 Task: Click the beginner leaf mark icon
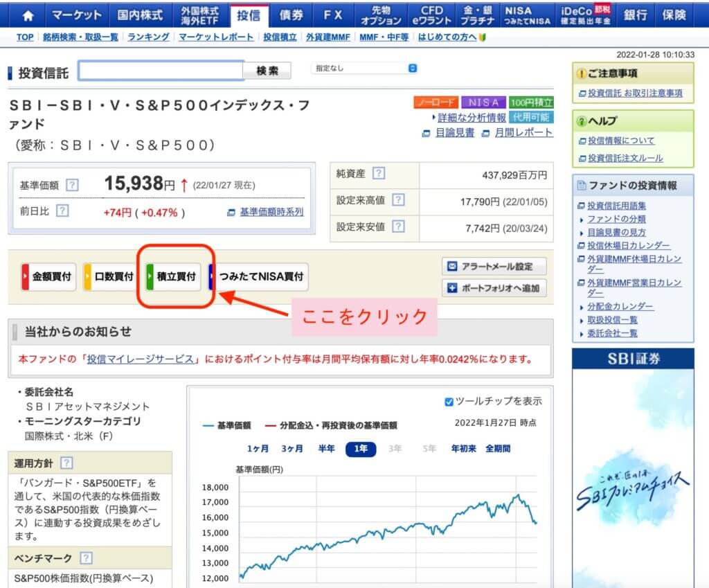(x=483, y=37)
